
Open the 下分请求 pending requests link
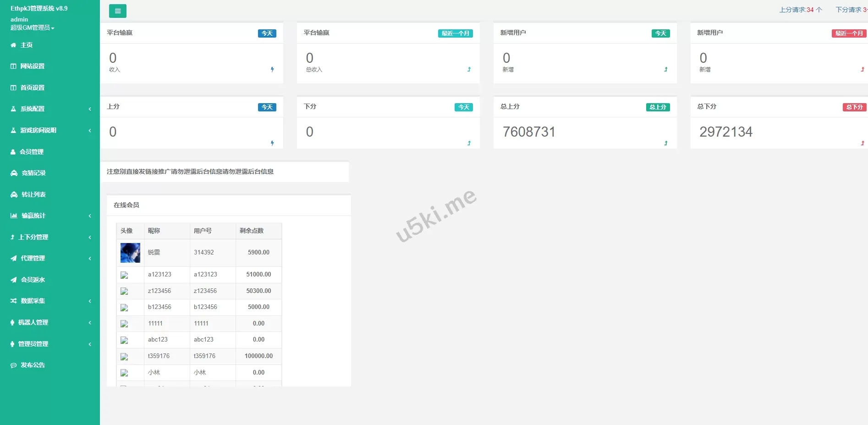(x=851, y=10)
